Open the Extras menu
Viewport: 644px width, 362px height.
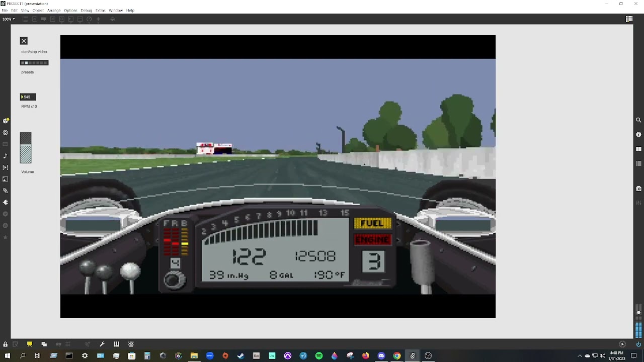101,11
